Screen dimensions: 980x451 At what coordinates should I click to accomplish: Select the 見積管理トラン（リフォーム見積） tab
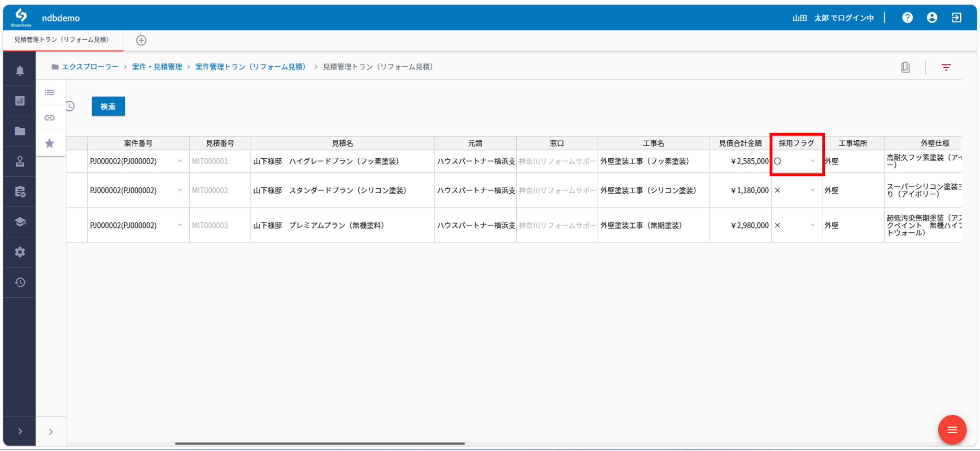[62, 40]
